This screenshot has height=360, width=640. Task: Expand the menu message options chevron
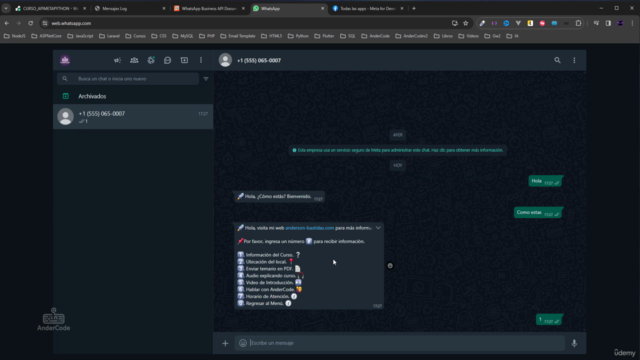[x=378, y=228]
